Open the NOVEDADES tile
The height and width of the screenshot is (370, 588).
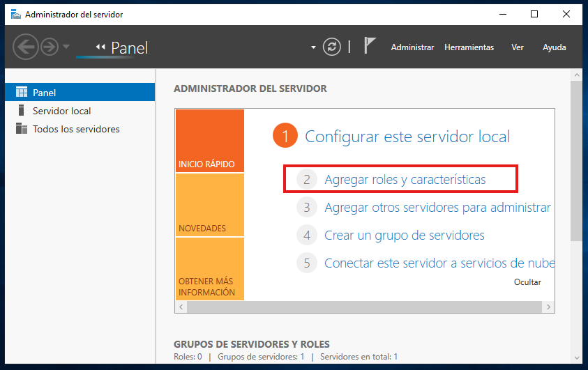pyautogui.click(x=210, y=205)
